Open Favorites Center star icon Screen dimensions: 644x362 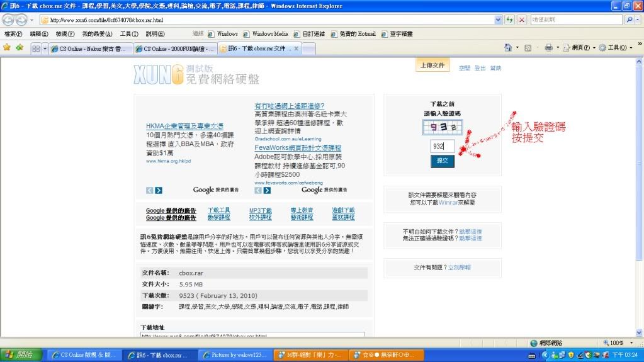7,47
